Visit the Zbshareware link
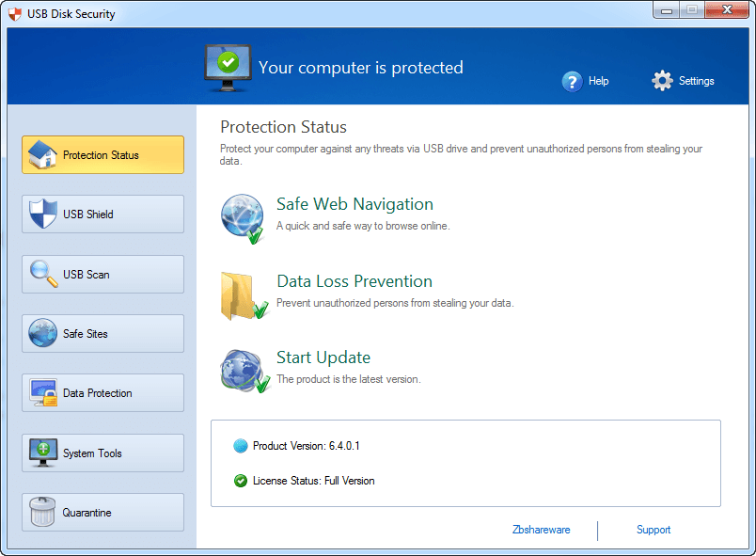Image resolution: width=756 pixels, height=556 pixels. (x=541, y=530)
